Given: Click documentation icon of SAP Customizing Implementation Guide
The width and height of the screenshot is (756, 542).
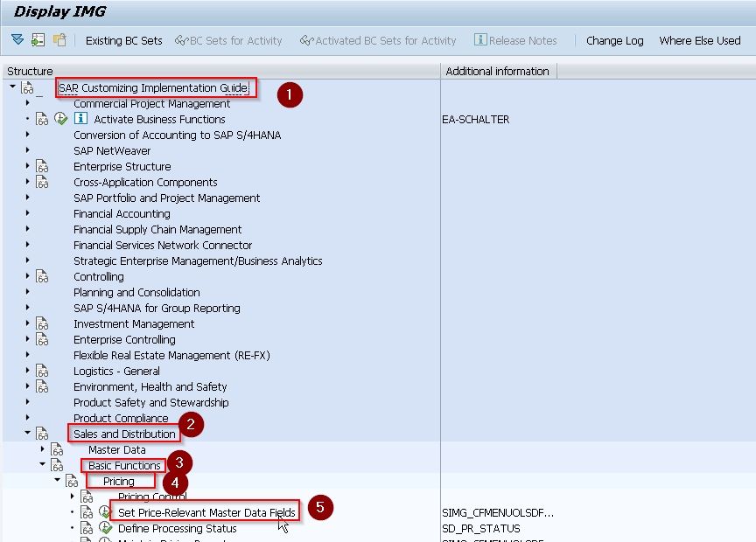Looking at the screenshot, I should click(x=27, y=87).
